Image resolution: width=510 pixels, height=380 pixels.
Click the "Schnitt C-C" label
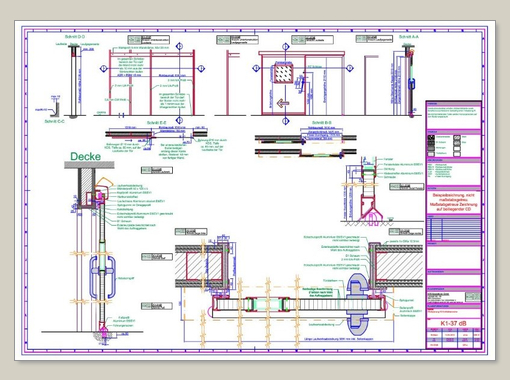pos(54,121)
